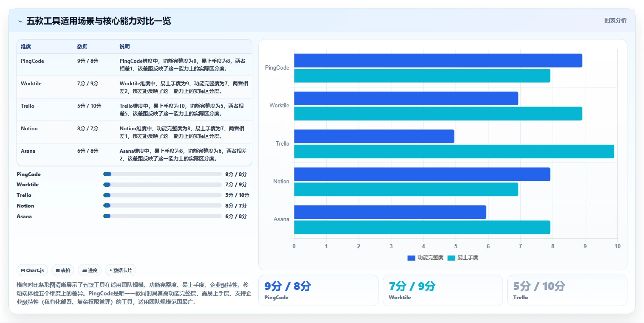Click Trello cyan bar reaching 10
This screenshot has height=323, width=644.
(454, 152)
